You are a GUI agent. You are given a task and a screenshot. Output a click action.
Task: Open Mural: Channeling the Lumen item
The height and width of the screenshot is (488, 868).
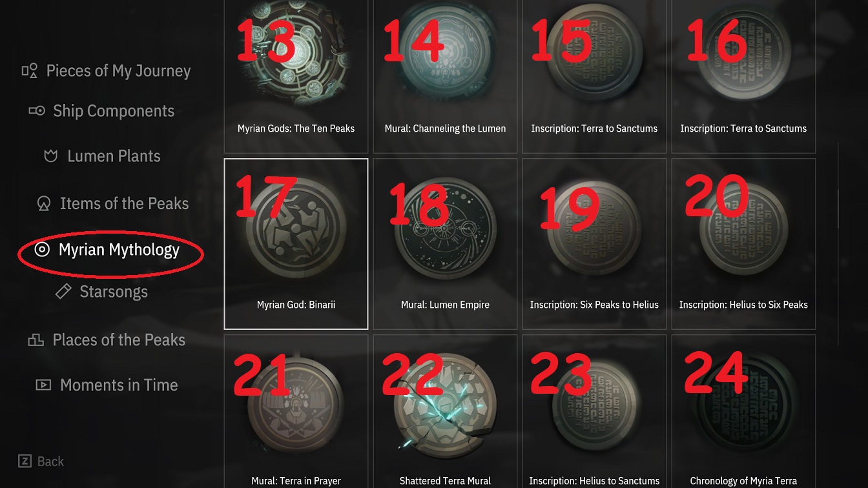[x=445, y=76]
